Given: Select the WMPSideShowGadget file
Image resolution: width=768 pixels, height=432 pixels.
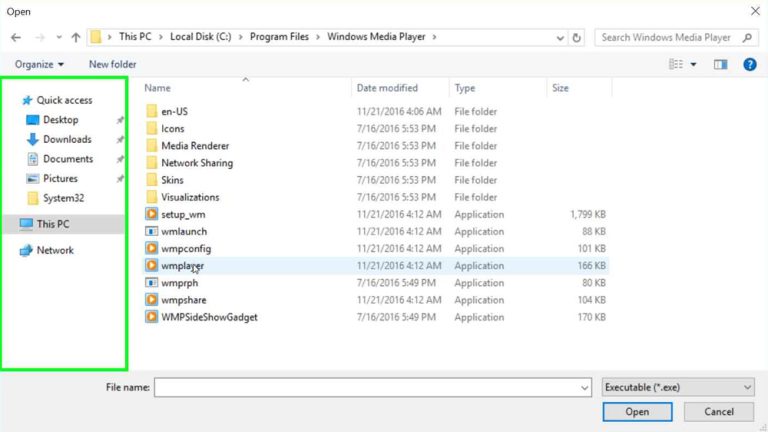Looking at the screenshot, I should (x=208, y=317).
